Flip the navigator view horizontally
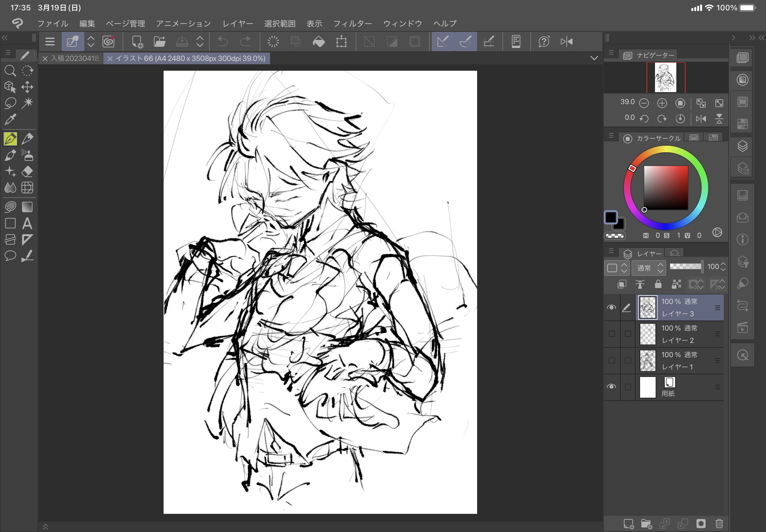766x532 pixels. [701, 119]
